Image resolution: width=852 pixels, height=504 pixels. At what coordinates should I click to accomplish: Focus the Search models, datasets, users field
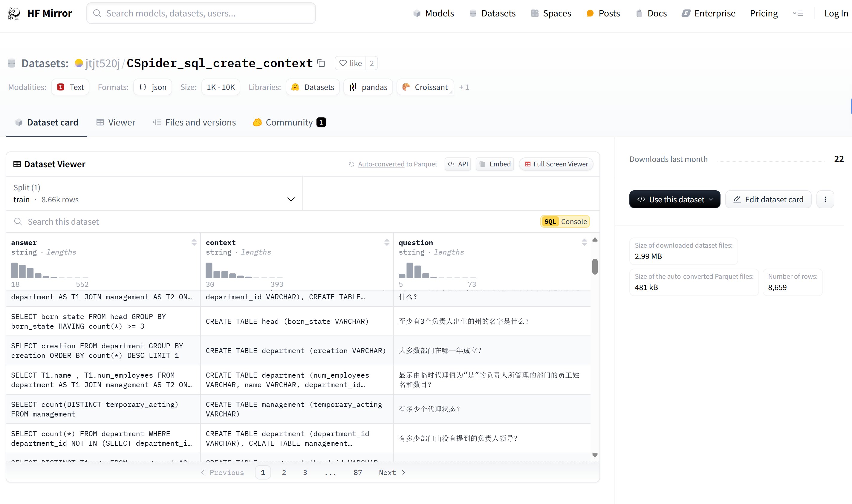(x=201, y=13)
